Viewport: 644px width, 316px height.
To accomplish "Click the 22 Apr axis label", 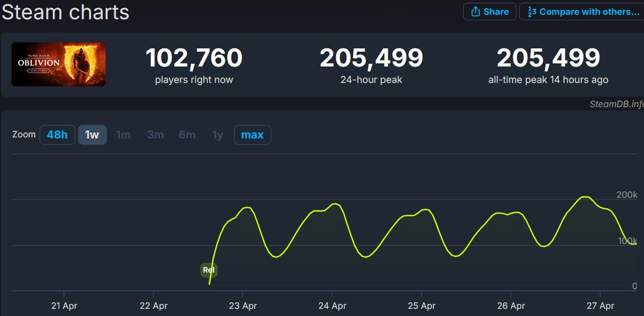I will (x=153, y=306).
